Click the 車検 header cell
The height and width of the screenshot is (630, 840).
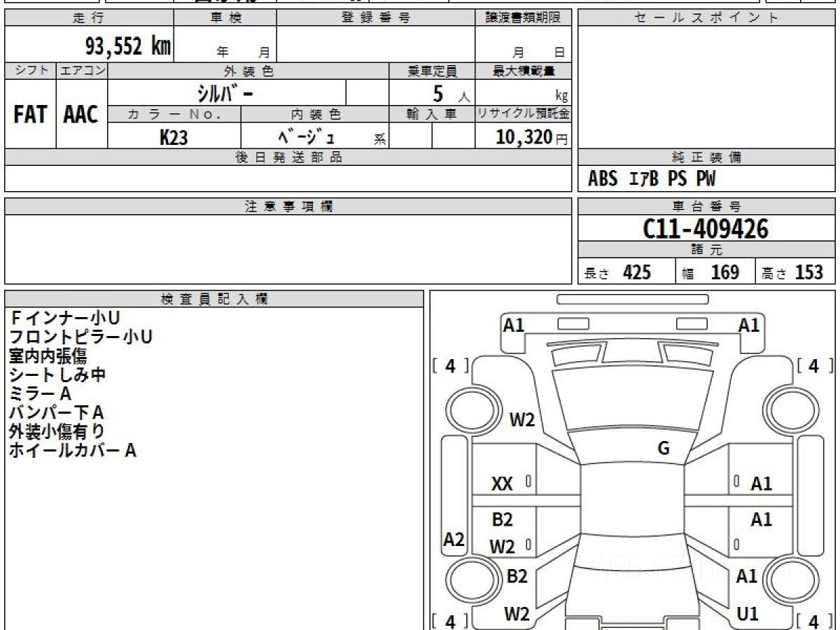point(225,17)
